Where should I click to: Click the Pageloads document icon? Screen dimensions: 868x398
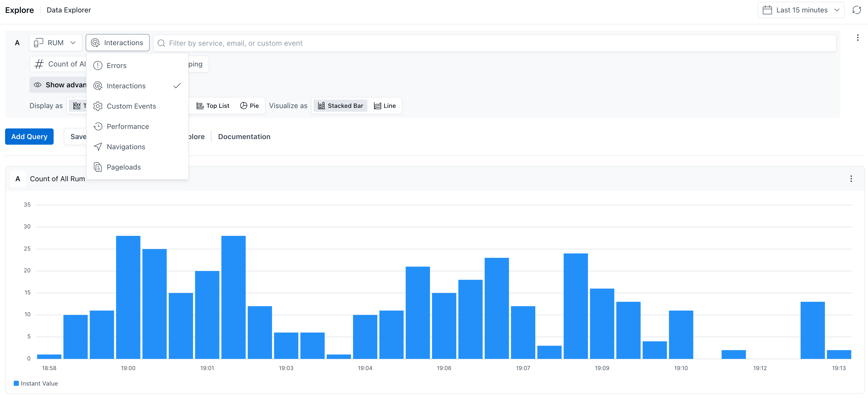(x=98, y=167)
